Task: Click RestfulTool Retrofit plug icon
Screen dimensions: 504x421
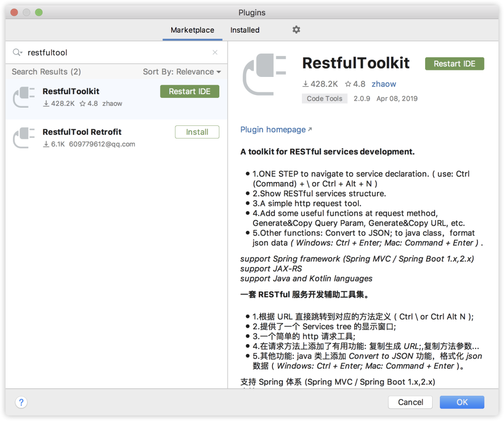Action: click(24, 138)
